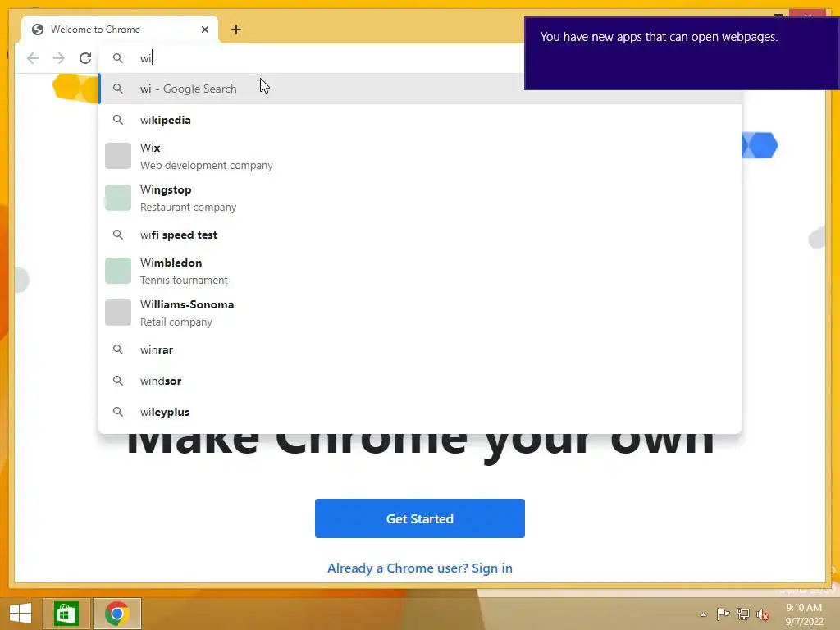Viewport: 840px width, 630px height.
Task: Choose the 'wi - Google Search' suggestion
Action: (421, 89)
